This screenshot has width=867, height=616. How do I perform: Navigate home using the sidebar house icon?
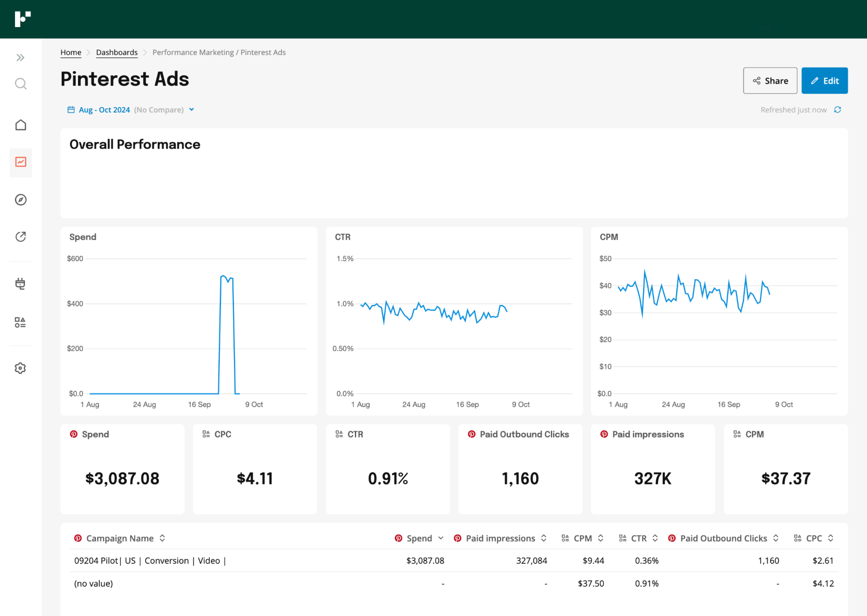pos(20,125)
